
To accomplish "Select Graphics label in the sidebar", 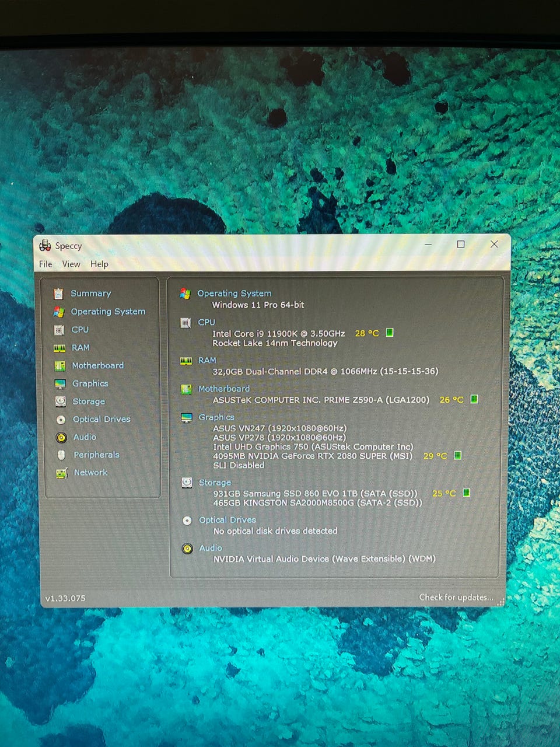I will (90, 383).
